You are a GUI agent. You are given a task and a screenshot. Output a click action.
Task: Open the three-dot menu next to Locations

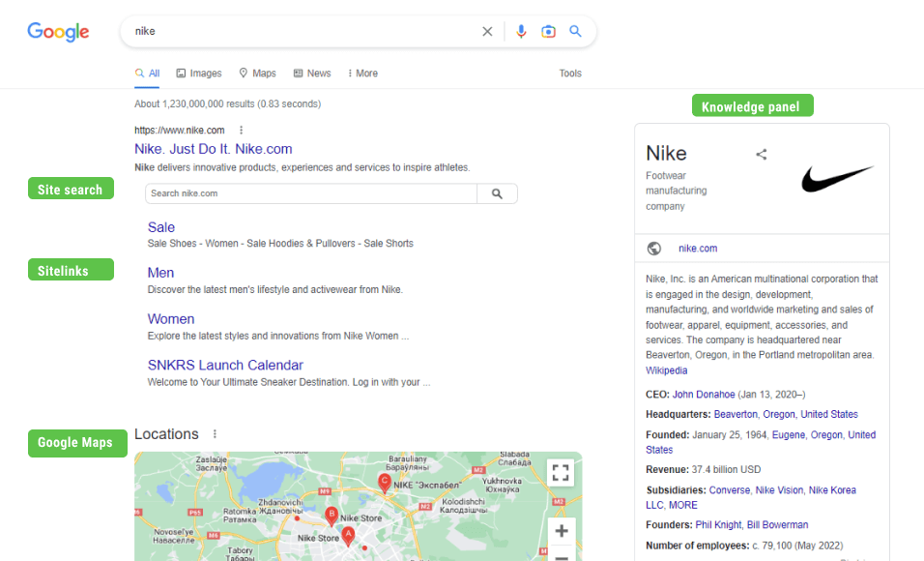(x=214, y=433)
